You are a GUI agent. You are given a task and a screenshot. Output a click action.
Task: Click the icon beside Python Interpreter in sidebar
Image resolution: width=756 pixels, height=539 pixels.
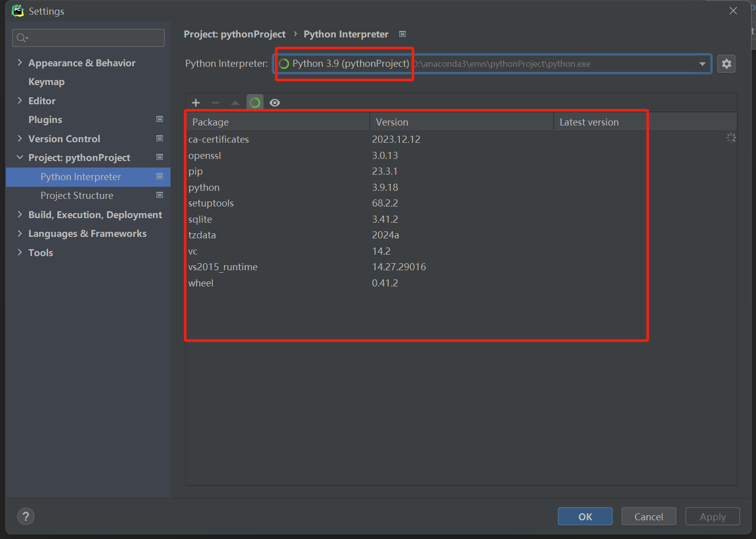pos(160,176)
